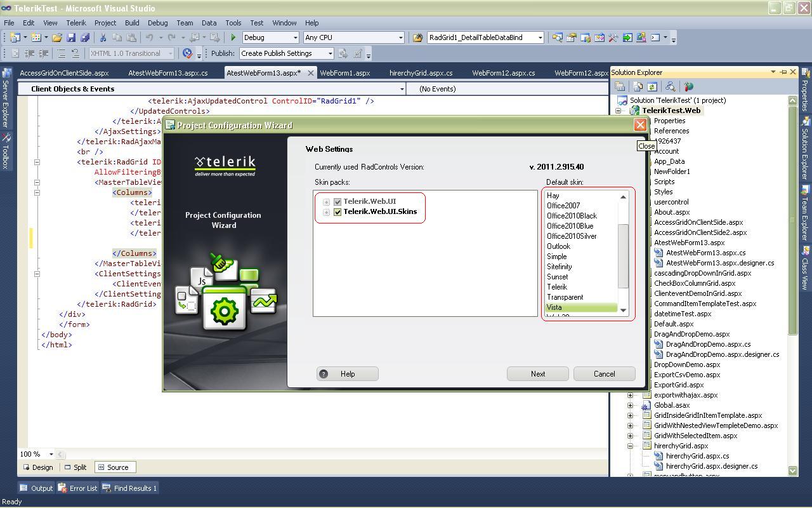Switch to the WebForm1.aspx tab
Screen dimensions: 812x508
344,73
